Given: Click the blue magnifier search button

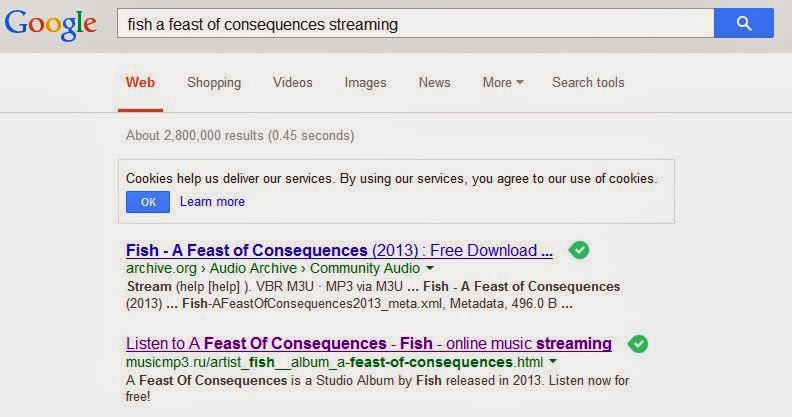Looking at the screenshot, I should coord(744,23).
